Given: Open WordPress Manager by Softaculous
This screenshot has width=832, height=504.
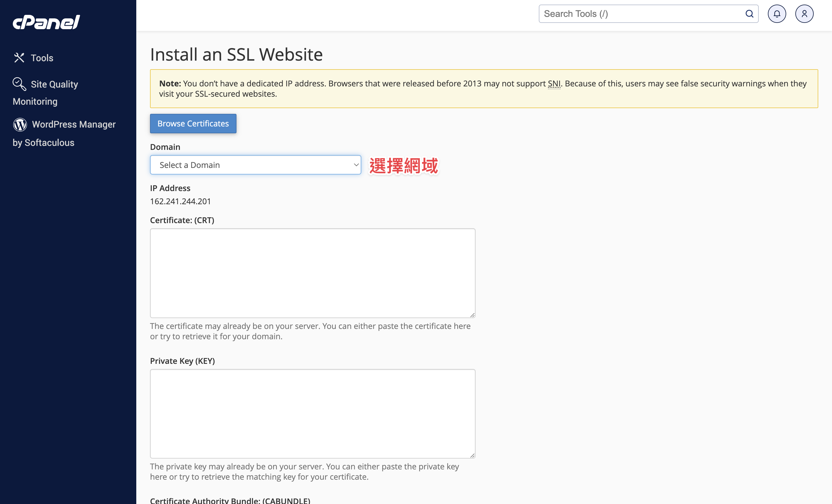Looking at the screenshot, I should pyautogui.click(x=64, y=133).
